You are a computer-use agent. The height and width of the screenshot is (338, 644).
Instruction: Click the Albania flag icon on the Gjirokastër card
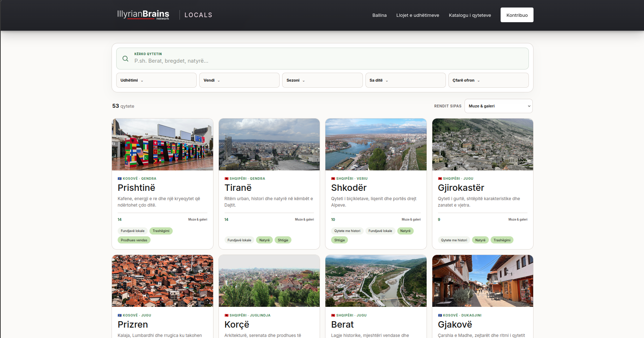coord(440,179)
